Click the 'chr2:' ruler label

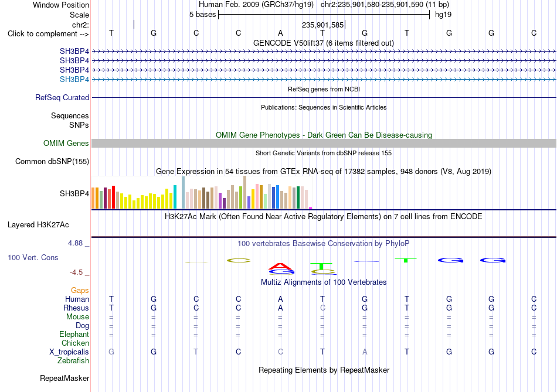point(80,25)
